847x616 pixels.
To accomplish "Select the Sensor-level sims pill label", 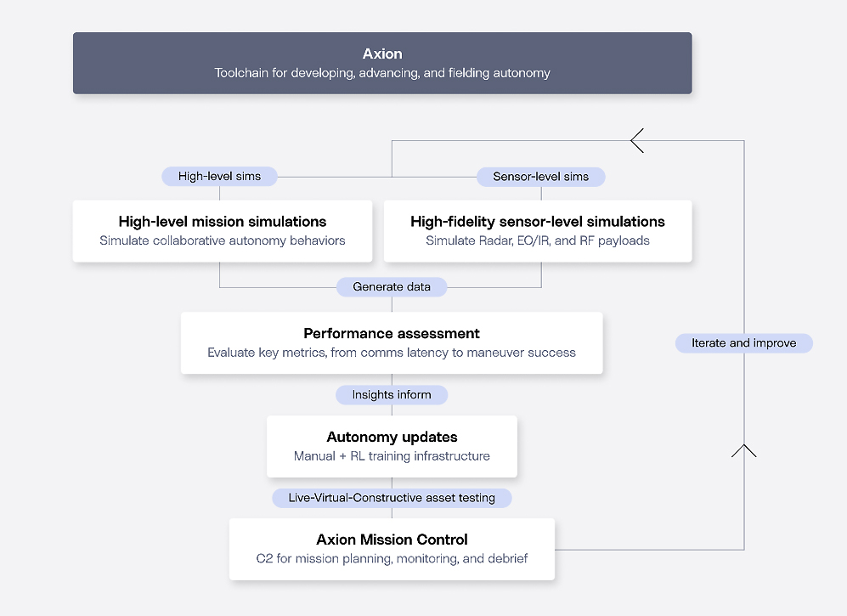I will click(540, 177).
